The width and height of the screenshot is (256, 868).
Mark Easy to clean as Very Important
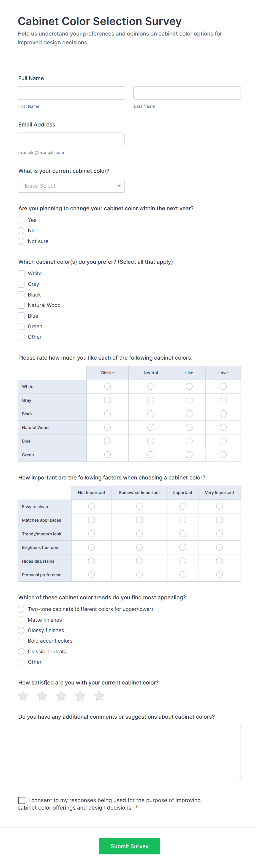tap(219, 506)
